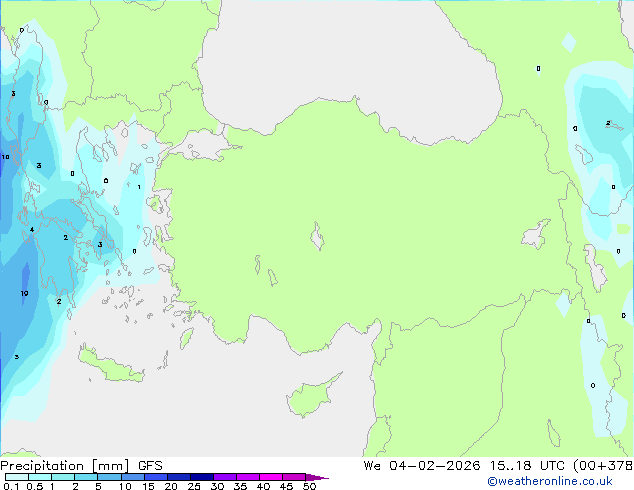
Task: Click the '45' legend scale value
Action: (x=286, y=486)
